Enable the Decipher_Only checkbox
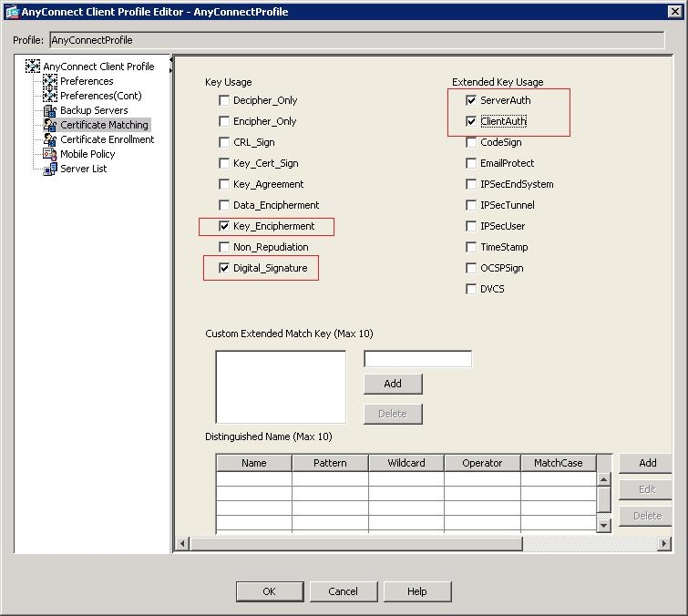Image resolution: width=688 pixels, height=616 pixels. click(224, 100)
